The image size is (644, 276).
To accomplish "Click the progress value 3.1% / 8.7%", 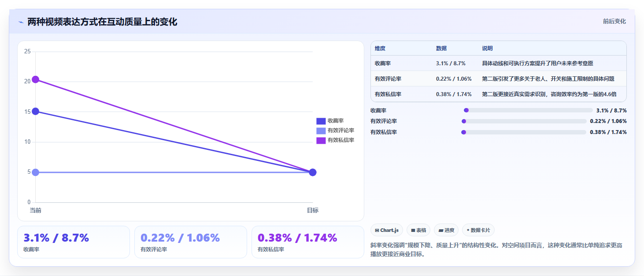I will tap(611, 111).
